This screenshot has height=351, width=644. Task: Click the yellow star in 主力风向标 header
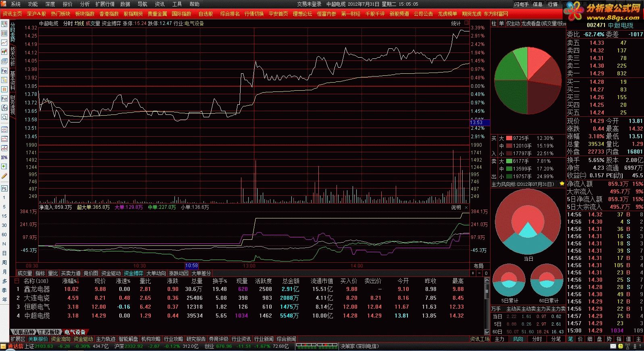562,184
